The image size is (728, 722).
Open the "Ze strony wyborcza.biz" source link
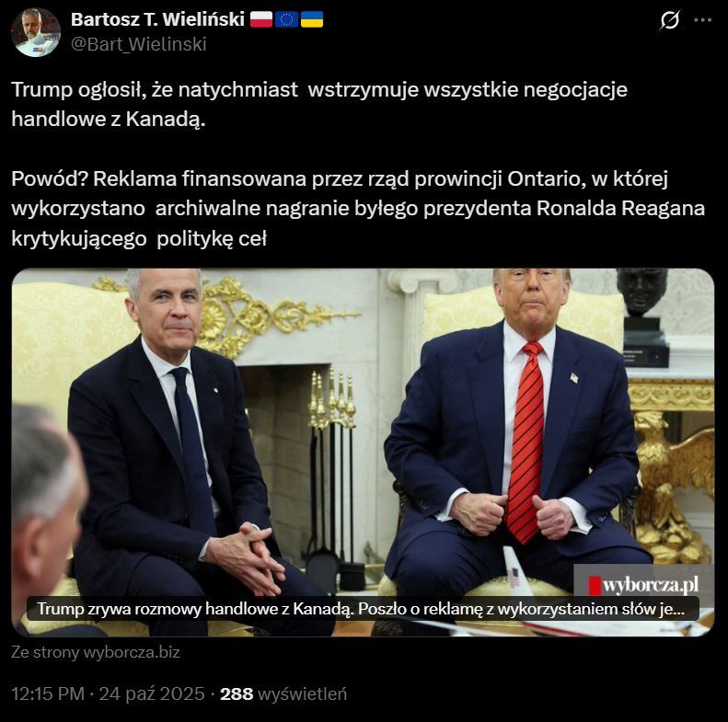tap(95, 652)
